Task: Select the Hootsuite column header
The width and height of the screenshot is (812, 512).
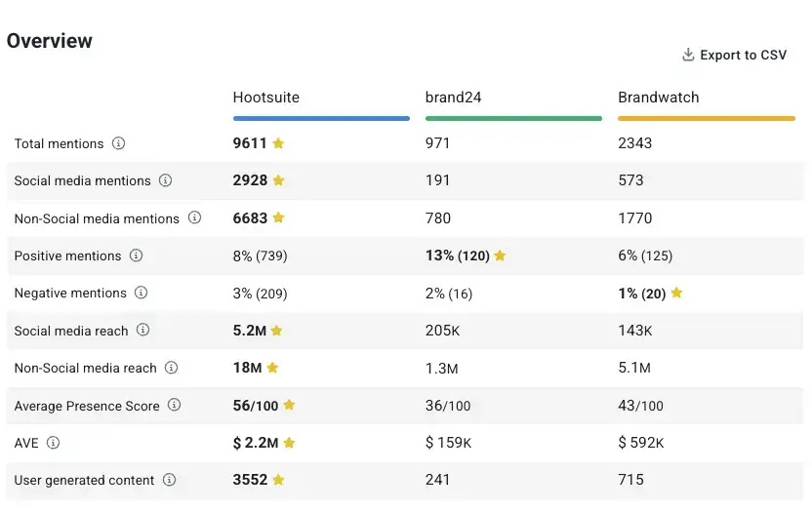Action: point(265,98)
